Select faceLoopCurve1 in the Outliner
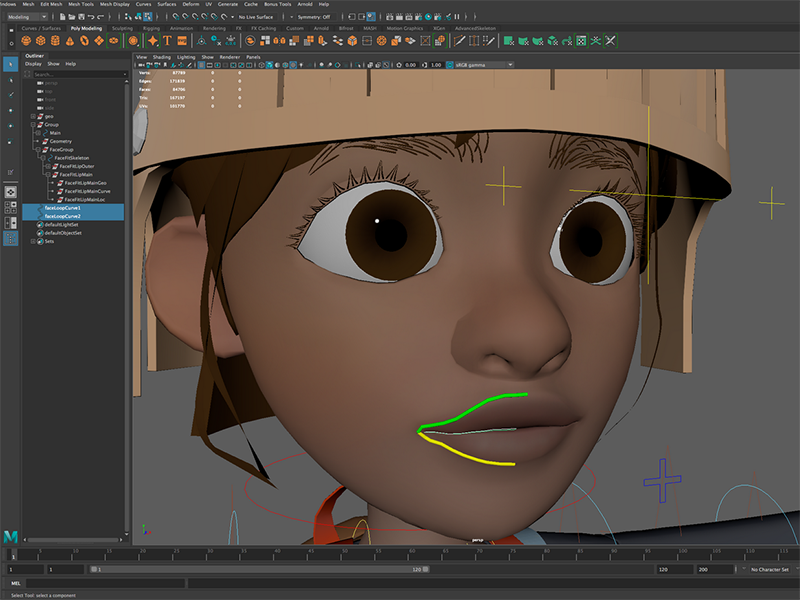 pyautogui.click(x=62, y=208)
